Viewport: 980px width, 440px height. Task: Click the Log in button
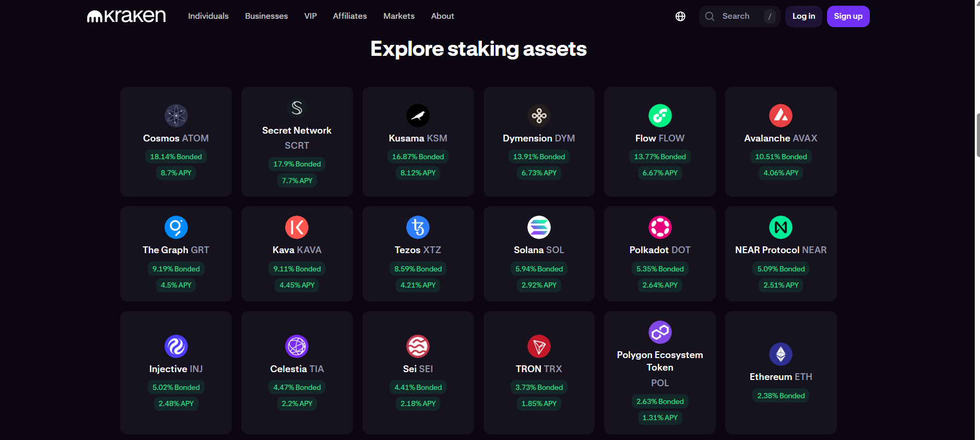[804, 16]
